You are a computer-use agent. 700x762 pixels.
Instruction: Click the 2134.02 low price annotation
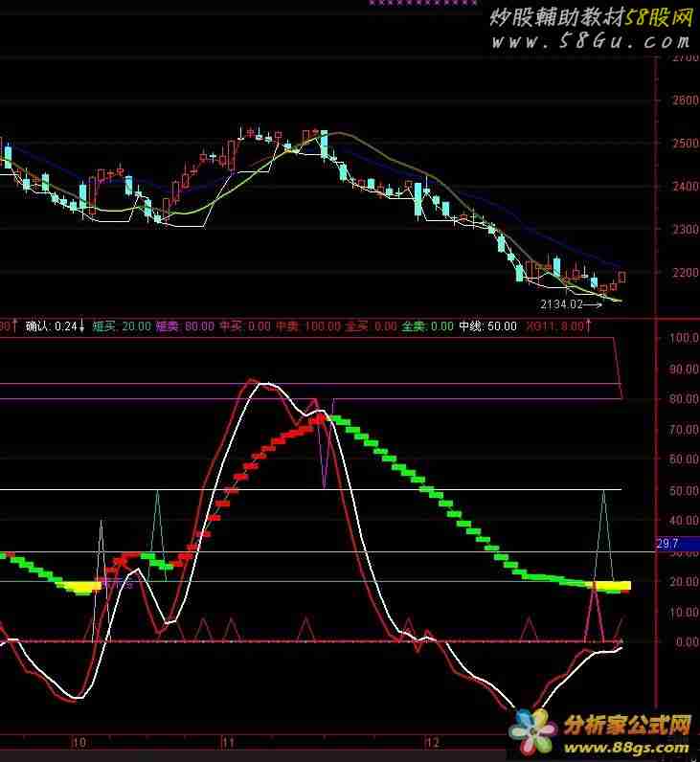561,304
